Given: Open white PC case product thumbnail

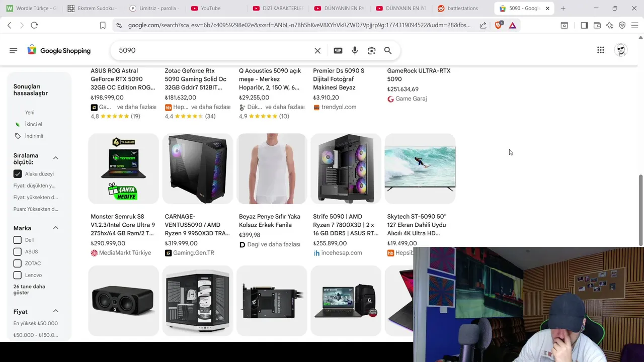Looking at the screenshot, I should click(197, 301).
